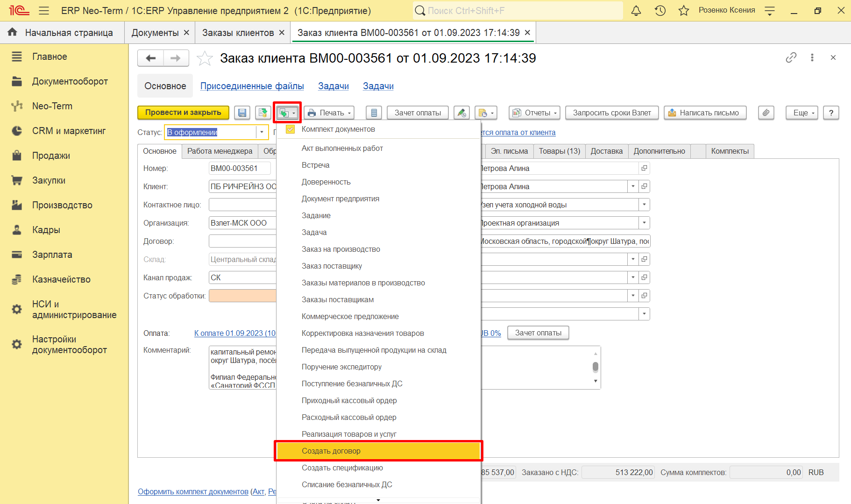Open the К оплате 01.09.2023 link
The height and width of the screenshot is (504, 851).
click(x=235, y=333)
